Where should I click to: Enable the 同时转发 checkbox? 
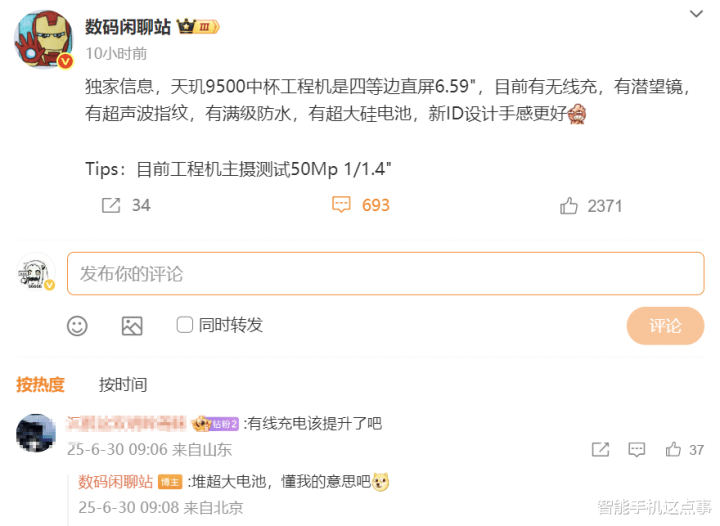point(185,325)
